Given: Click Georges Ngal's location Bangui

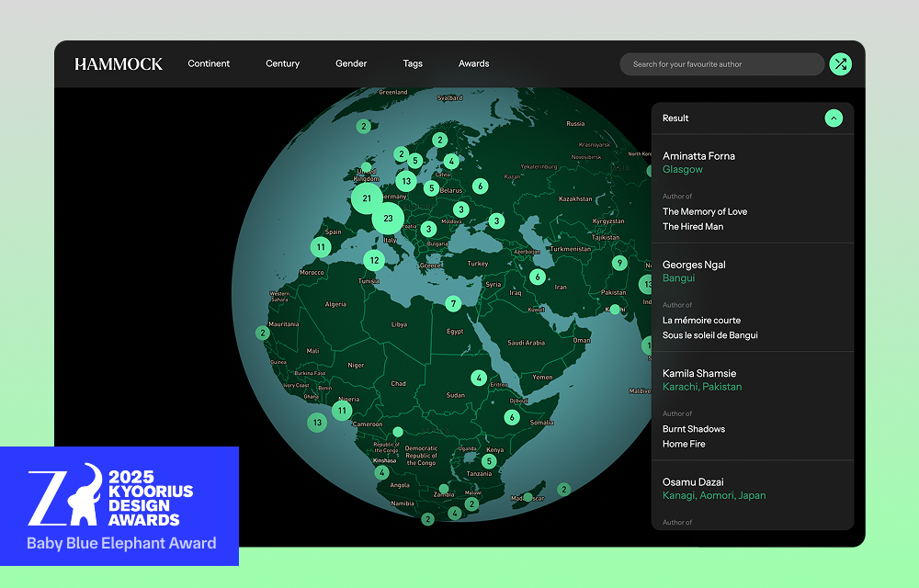Looking at the screenshot, I should [x=678, y=278].
